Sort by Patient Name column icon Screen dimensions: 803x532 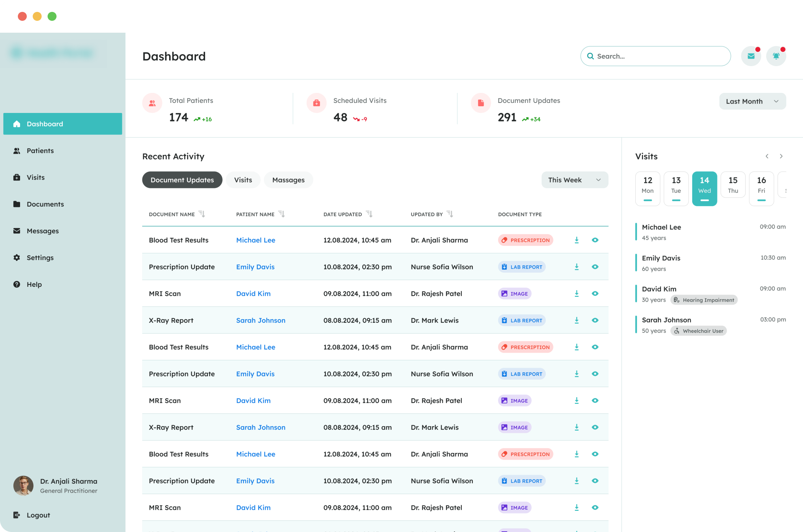pyautogui.click(x=282, y=214)
